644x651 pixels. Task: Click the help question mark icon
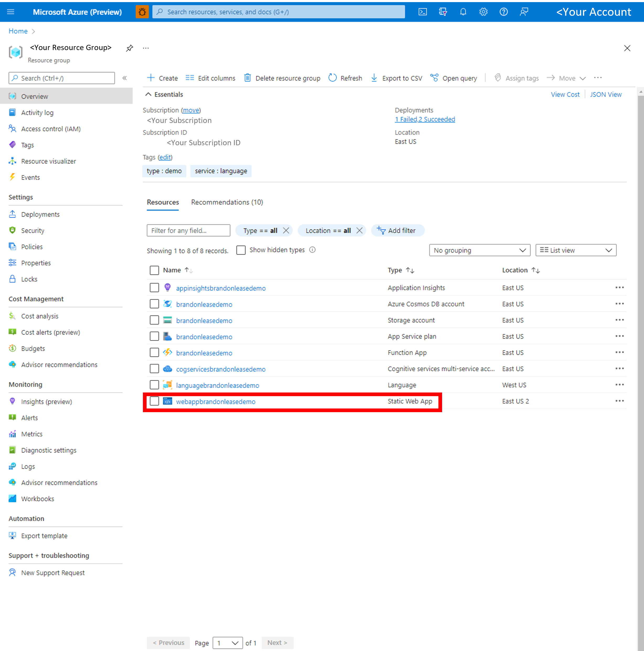point(503,12)
